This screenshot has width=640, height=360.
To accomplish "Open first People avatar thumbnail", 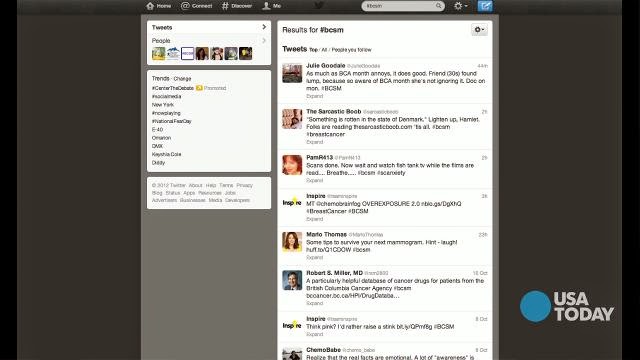I will (x=158, y=53).
